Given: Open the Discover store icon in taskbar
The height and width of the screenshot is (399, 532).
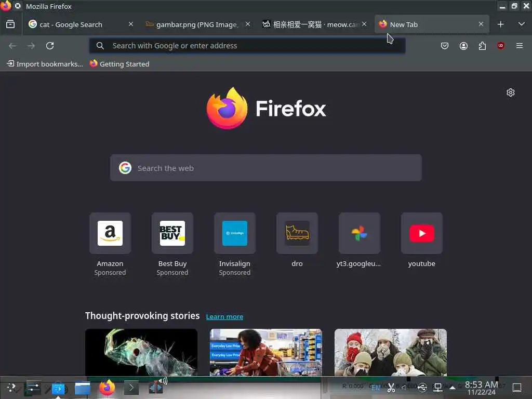Looking at the screenshot, I should 58,388.
